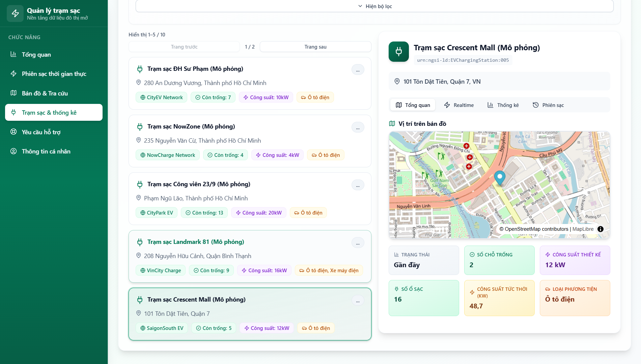
Task: Click the Thông tin cá nhân profile icon
Action: pos(14,151)
